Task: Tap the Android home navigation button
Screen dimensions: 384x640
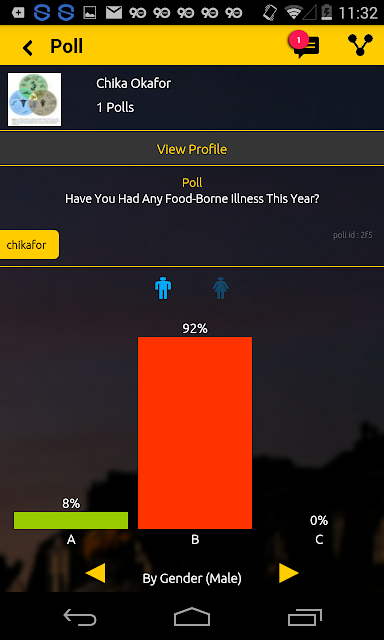Action: (x=192, y=617)
